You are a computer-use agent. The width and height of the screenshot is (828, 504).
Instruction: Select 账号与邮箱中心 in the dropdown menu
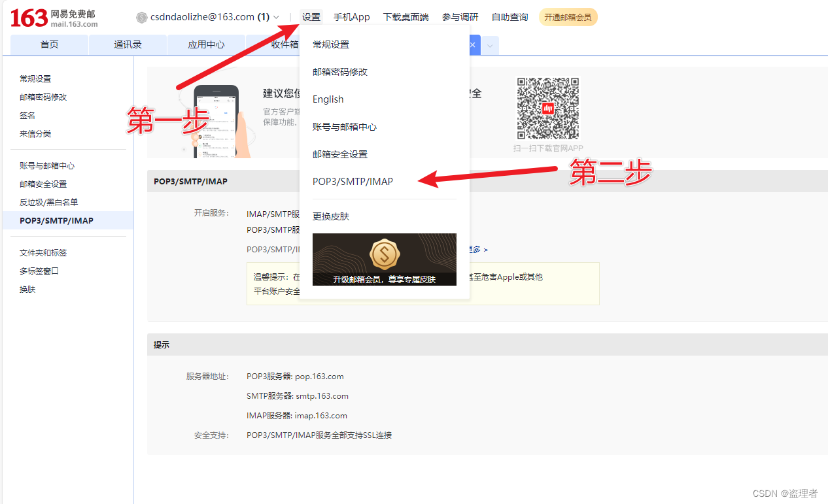tap(345, 127)
